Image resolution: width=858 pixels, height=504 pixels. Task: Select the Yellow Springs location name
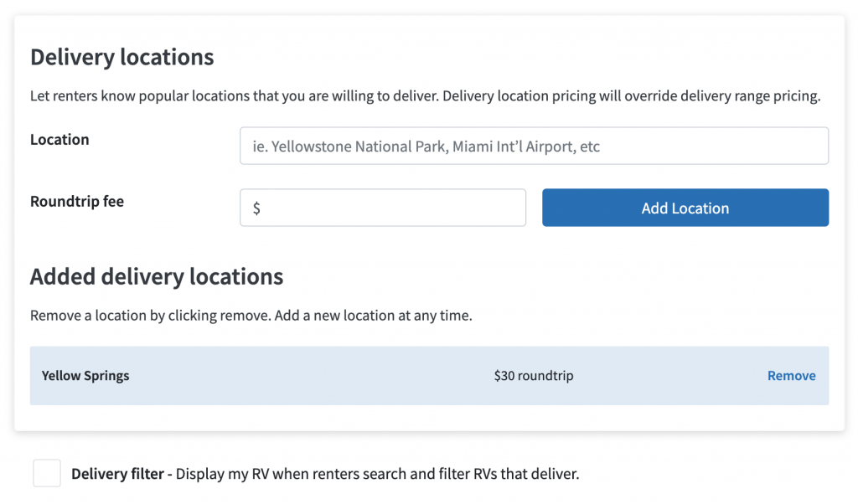(85, 376)
